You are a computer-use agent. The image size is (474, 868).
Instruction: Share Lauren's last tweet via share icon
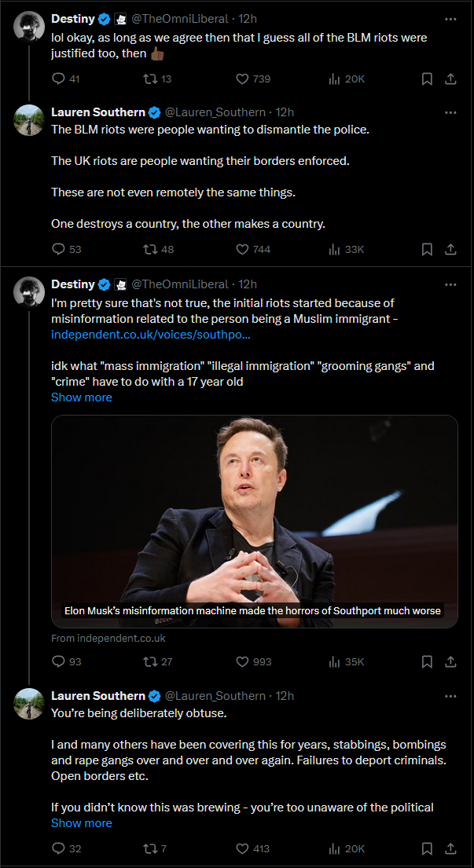coord(450,848)
